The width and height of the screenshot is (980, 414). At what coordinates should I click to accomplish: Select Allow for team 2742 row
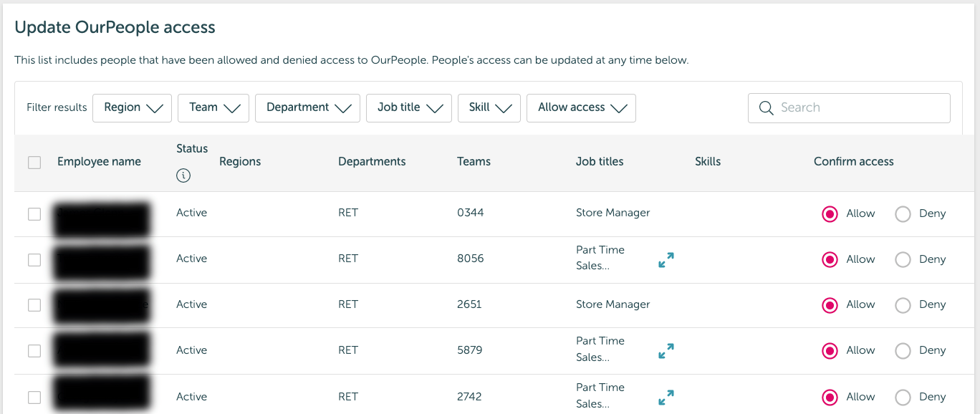click(x=830, y=398)
